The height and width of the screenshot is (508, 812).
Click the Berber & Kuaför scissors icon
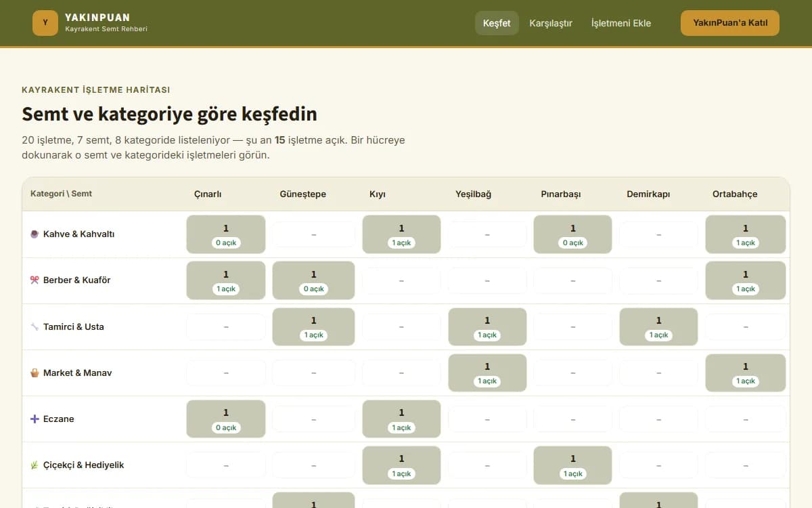(35, 280)
